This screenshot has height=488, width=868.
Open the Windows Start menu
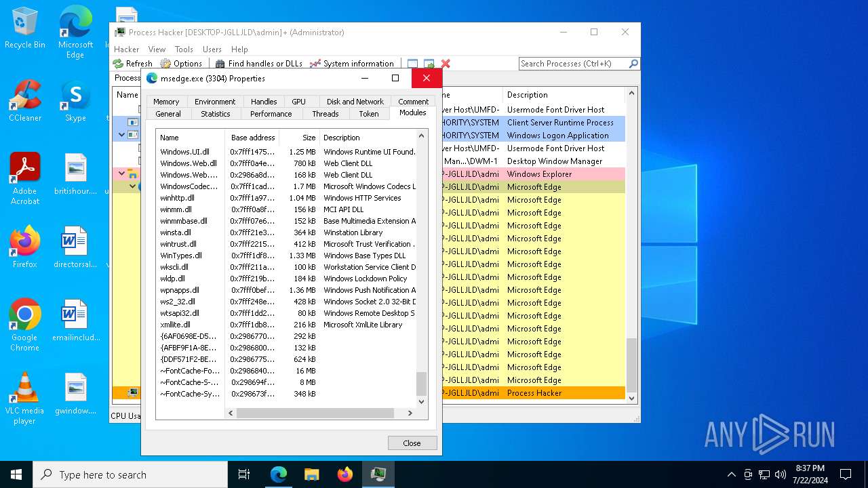coord(16,474)
